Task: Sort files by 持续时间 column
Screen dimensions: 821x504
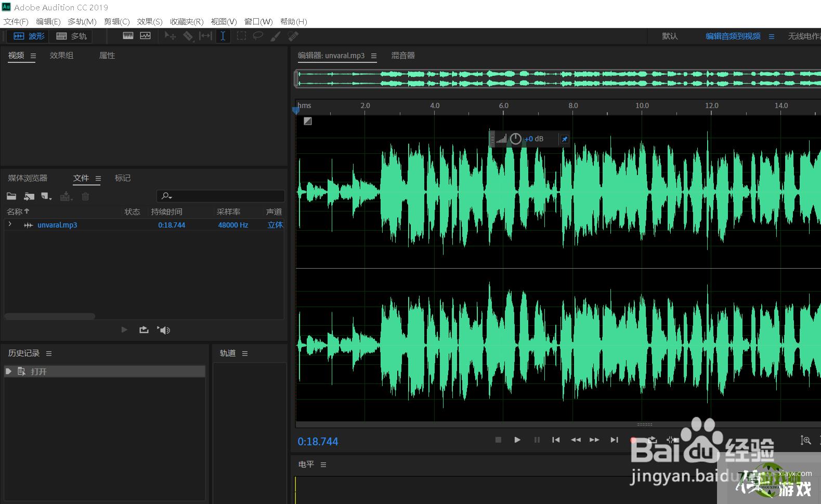Action: pos(166,211)
